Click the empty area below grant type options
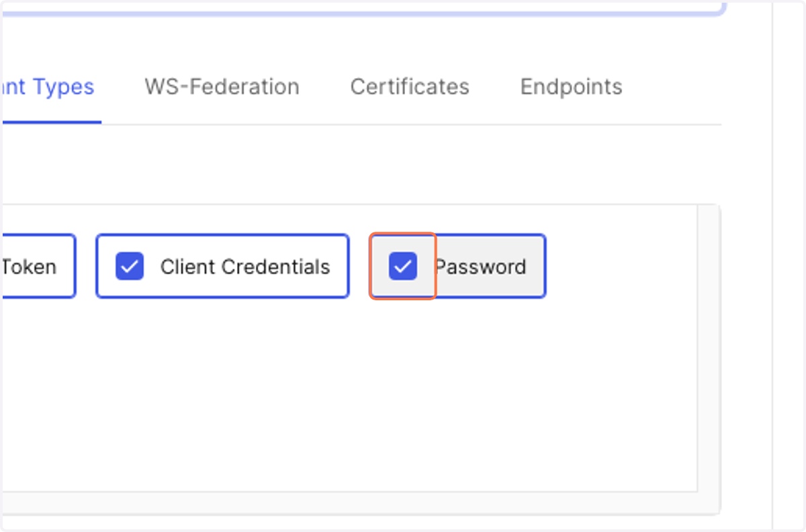This screenshot has width=806, height=532. [349, 396]
